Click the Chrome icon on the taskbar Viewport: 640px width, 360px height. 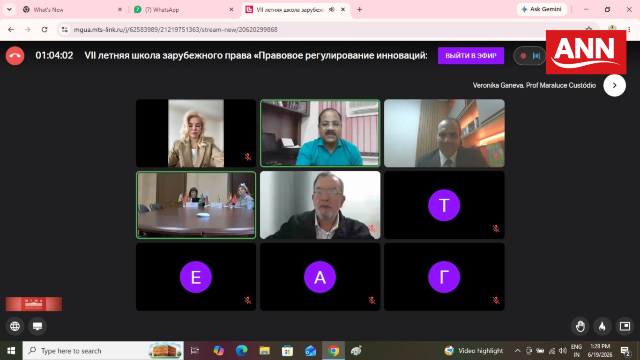(x=333, y=351)
